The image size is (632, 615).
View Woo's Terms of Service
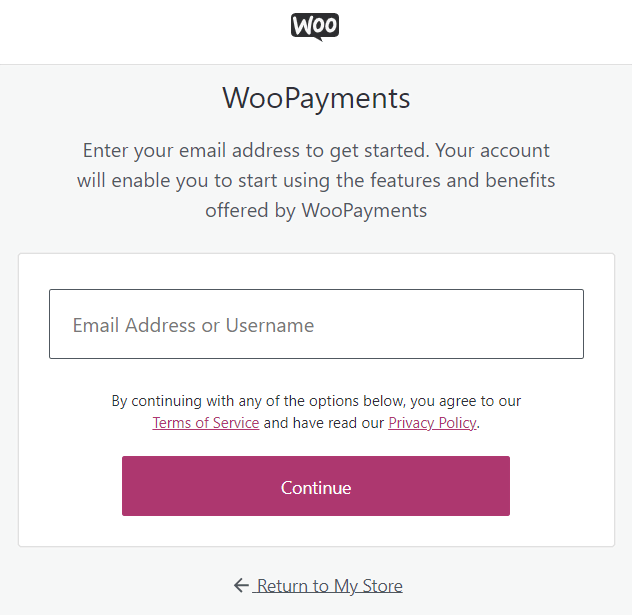pyautogui.click(x=205, y=423)
